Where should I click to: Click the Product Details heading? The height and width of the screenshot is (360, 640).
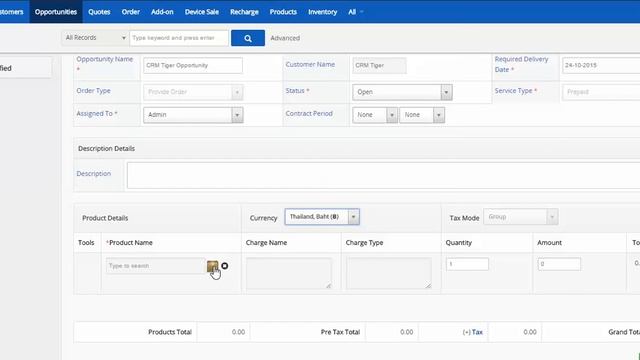(105, 218)
